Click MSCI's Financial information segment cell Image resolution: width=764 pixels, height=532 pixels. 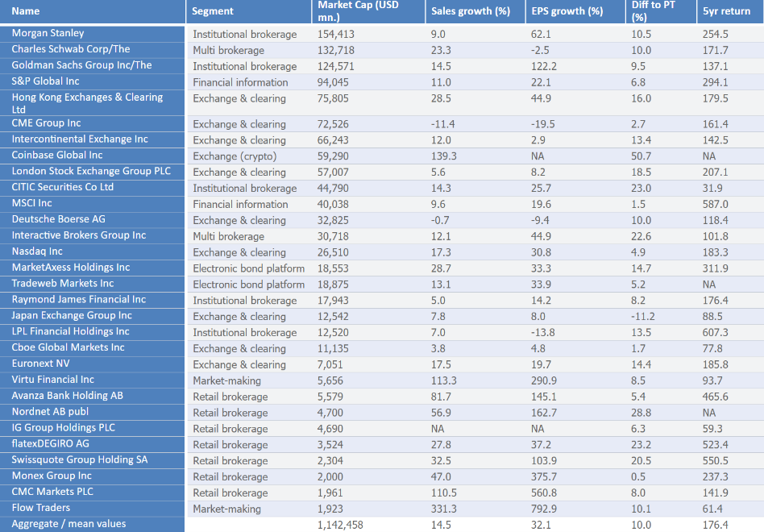point(240,205)
